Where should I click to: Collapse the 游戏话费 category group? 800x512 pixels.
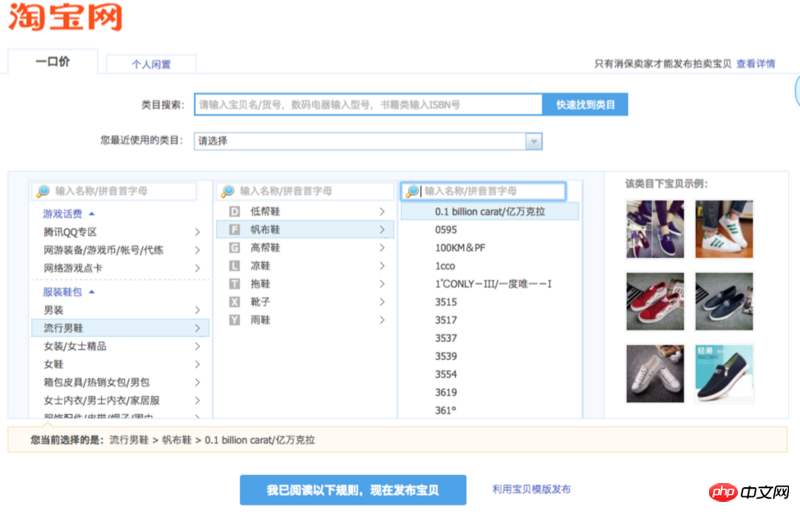[x=92, y=214]
